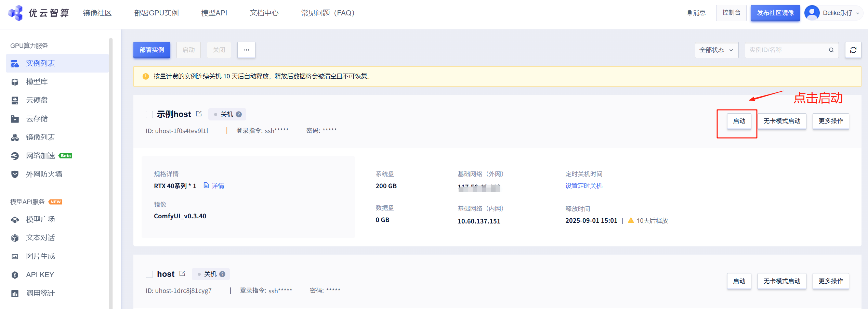Click the 发布社区镜像 button
Screen dimensions: 868x309
(775, 13)
